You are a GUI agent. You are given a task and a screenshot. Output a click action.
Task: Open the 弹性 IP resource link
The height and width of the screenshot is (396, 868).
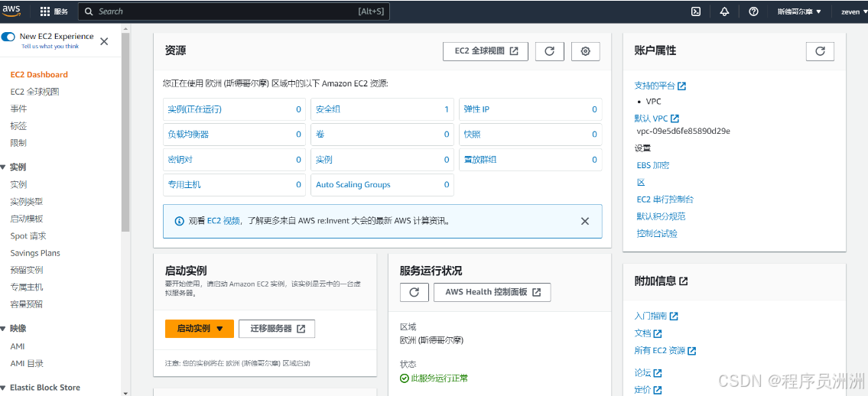pos(476,109)
